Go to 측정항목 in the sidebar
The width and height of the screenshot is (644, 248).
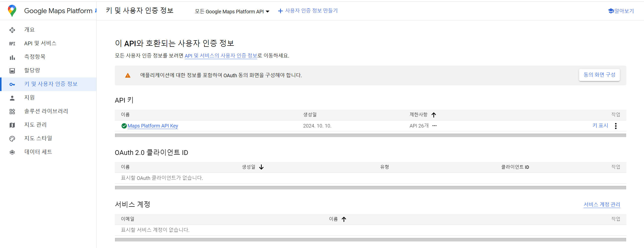(35, 57)
